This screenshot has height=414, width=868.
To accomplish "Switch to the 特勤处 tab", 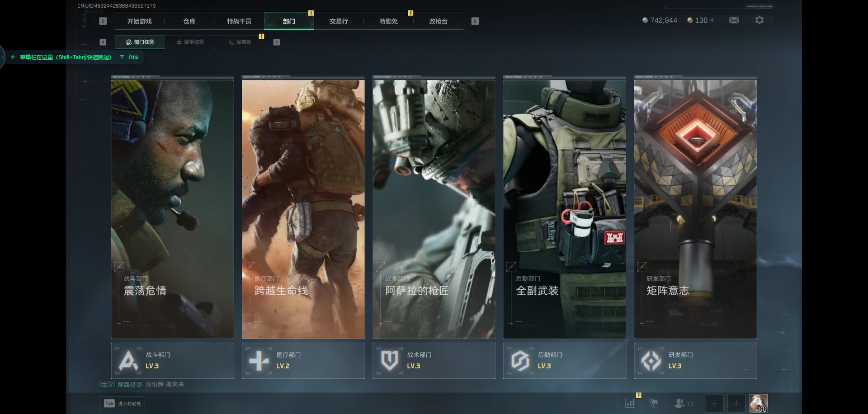I will click(x=388, y=21).
